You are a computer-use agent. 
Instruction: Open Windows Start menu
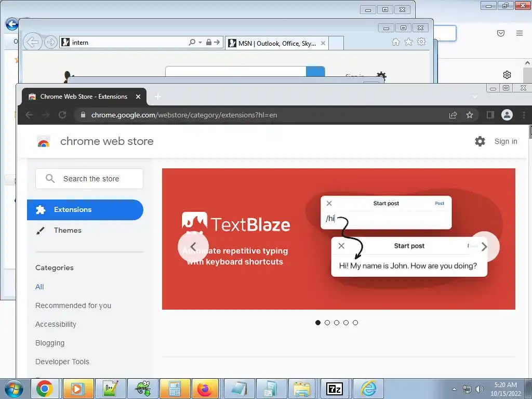[x=14, y=389]
